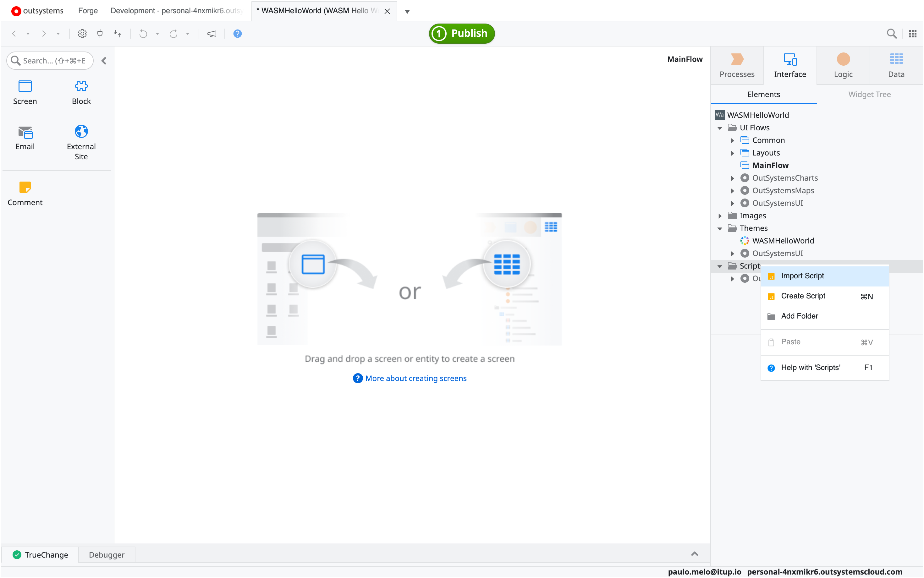Open the module tabs dropdown arrow
Screen dimensions: 924x578
(407, 12)
